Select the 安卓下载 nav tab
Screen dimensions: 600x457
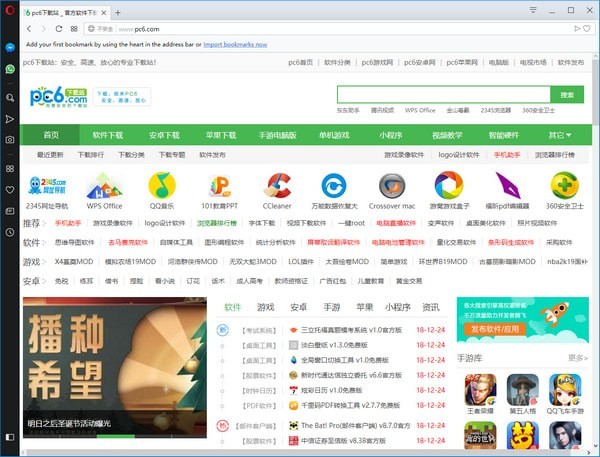[x=164, y=135]
